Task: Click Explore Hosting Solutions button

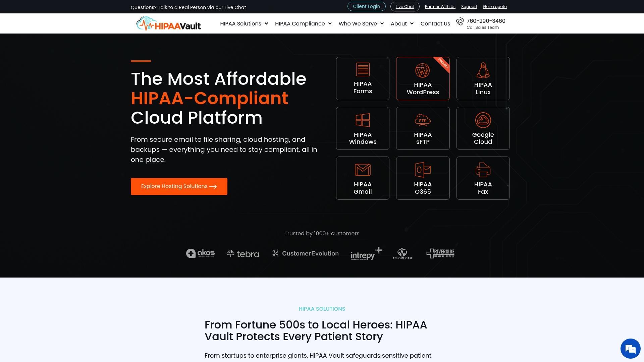Action: click(179, 186)
